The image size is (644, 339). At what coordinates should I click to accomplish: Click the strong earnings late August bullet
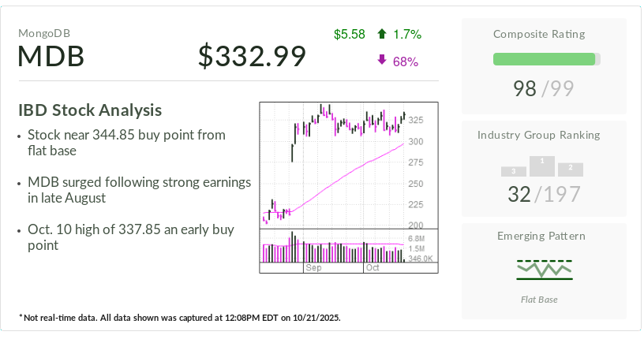(x=139, y=191)
